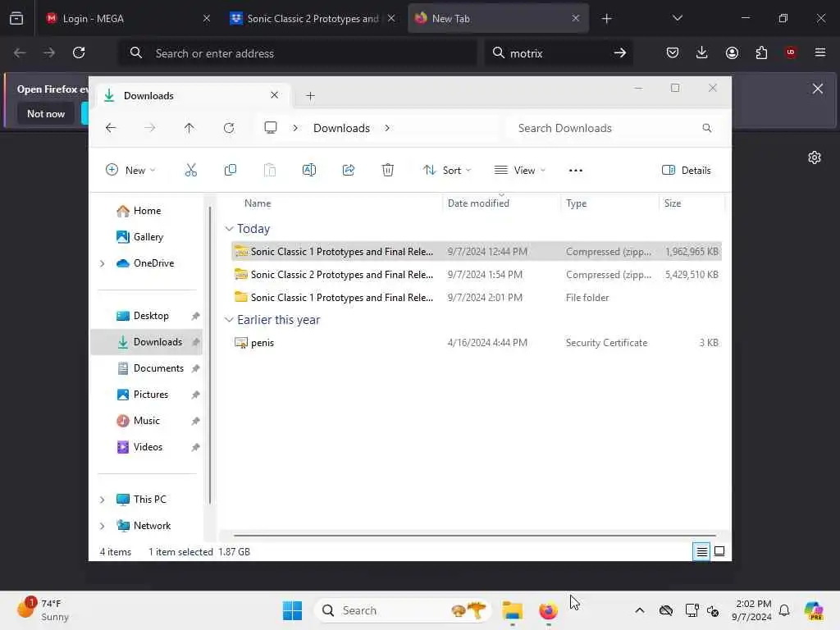Expand Network in navigation pane

coord(103,526)
